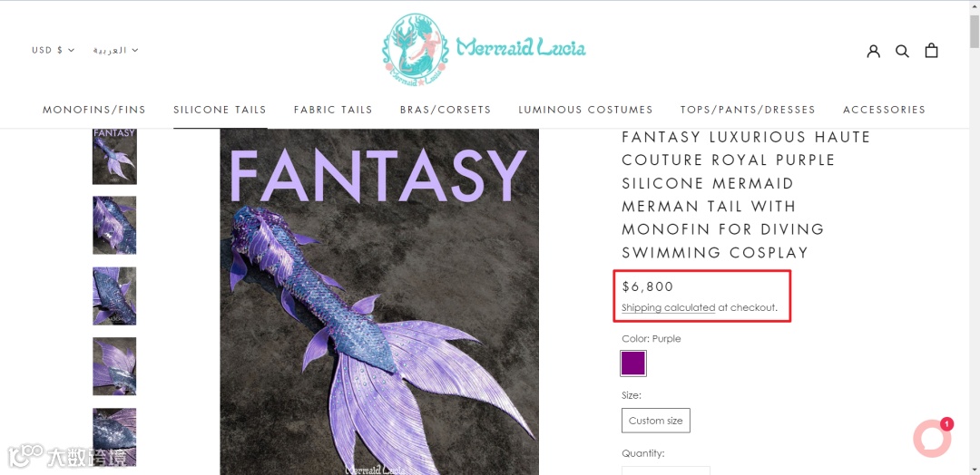Viewport: 980px width, 475px height.
Task: Click the Mermaid Lucia logo
Action: click(x=485, y=50)
